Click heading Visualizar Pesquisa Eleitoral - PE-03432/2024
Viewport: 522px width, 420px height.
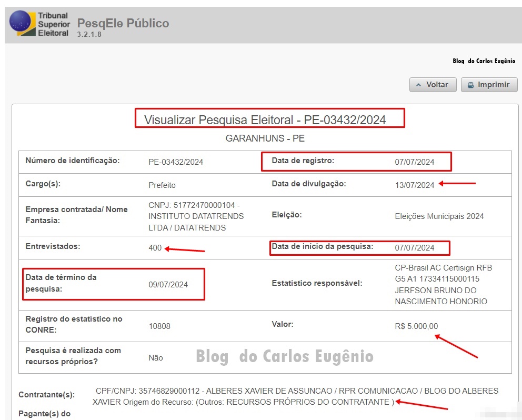[265, 119]
